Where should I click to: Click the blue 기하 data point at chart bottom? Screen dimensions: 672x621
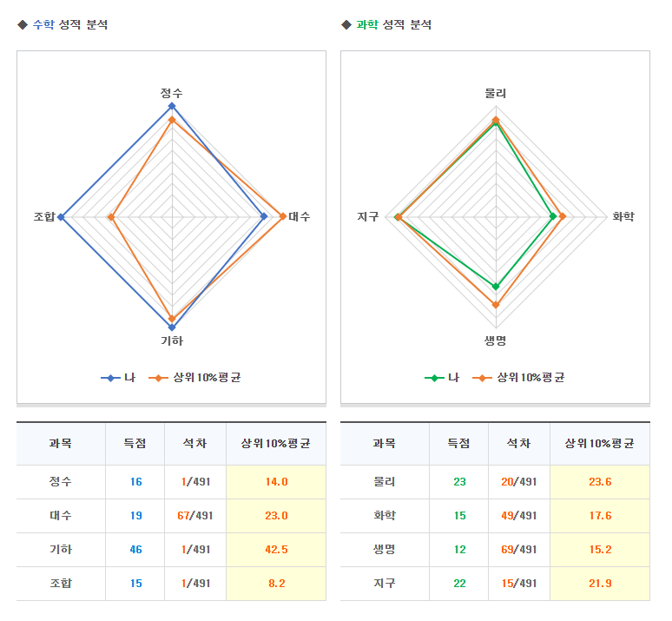click(172, 327)
